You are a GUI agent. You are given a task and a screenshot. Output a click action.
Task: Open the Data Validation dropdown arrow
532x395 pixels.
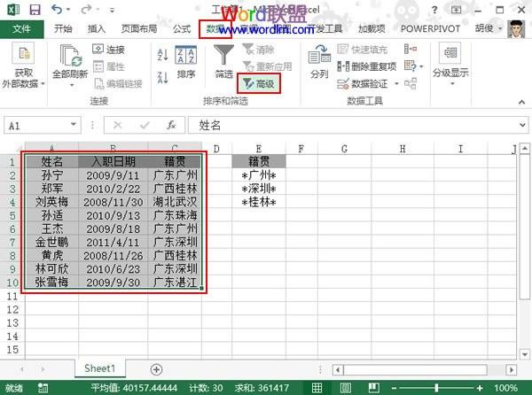396,83
